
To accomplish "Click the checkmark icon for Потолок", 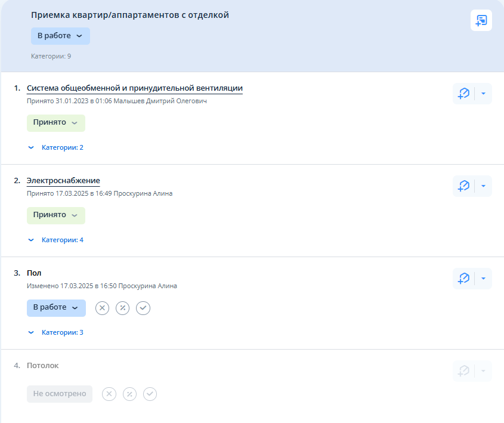I will (150, 394).
